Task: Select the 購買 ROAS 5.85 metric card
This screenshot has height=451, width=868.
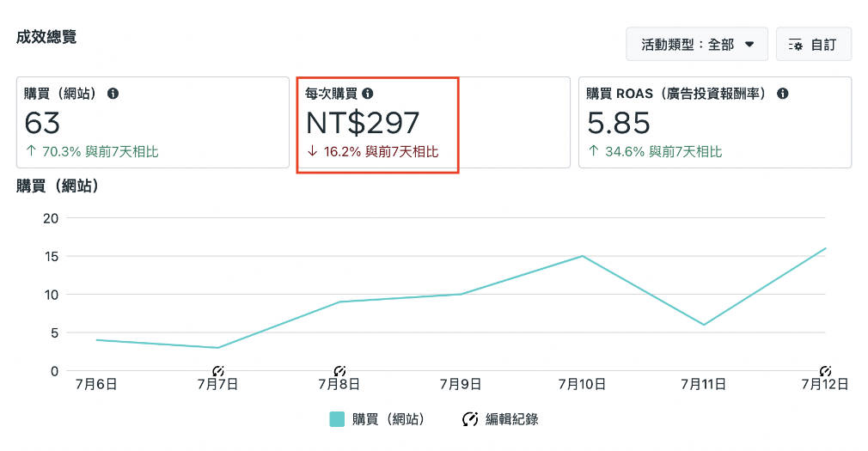Action: click(715, 122)
